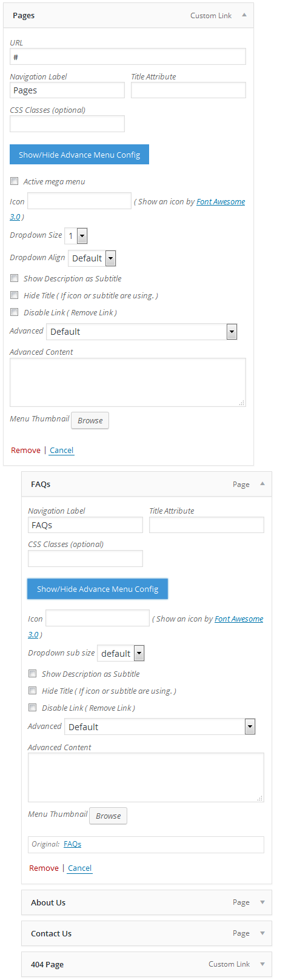Viewport: 297px width, 980px height.
Task: Expand the About Us menu item
Action: tap(262, 902)
